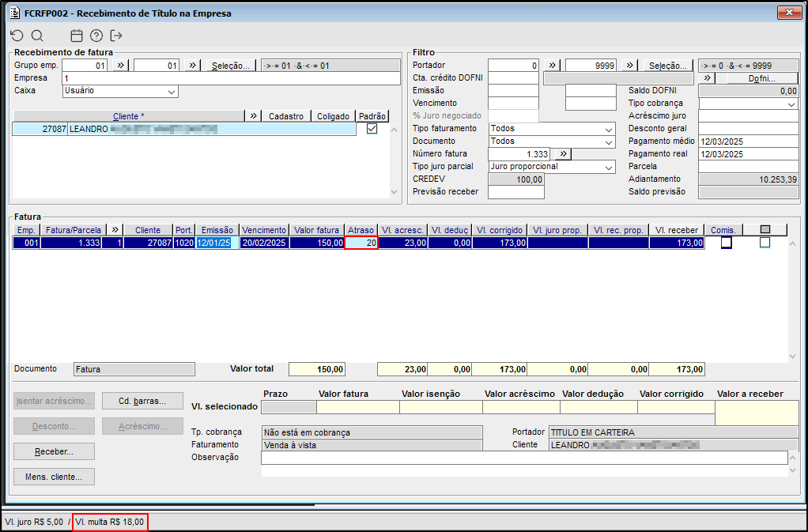Click the Vencimento cell 20/02/2025
The height and width of the screenshot is (532, 808).
[x=264, y=243]
